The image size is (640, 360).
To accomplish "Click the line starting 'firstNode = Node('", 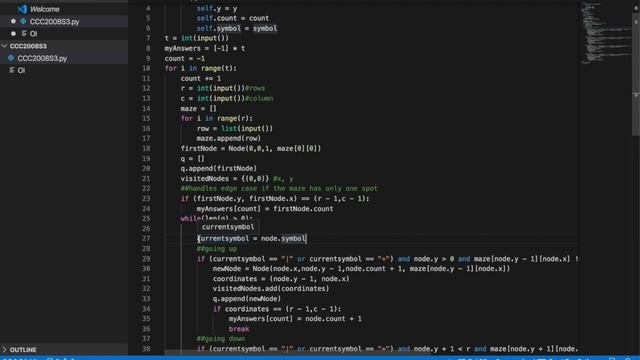I will click(x=251, y=148).
